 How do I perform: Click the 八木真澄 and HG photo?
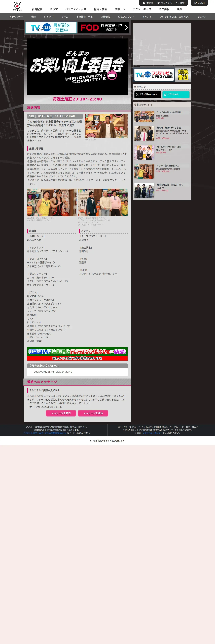click(x=52, y=202)
